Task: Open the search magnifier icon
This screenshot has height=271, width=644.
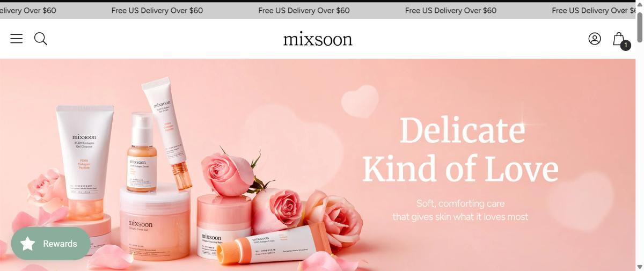Action: pyautogui.click(x=41, y=39)
